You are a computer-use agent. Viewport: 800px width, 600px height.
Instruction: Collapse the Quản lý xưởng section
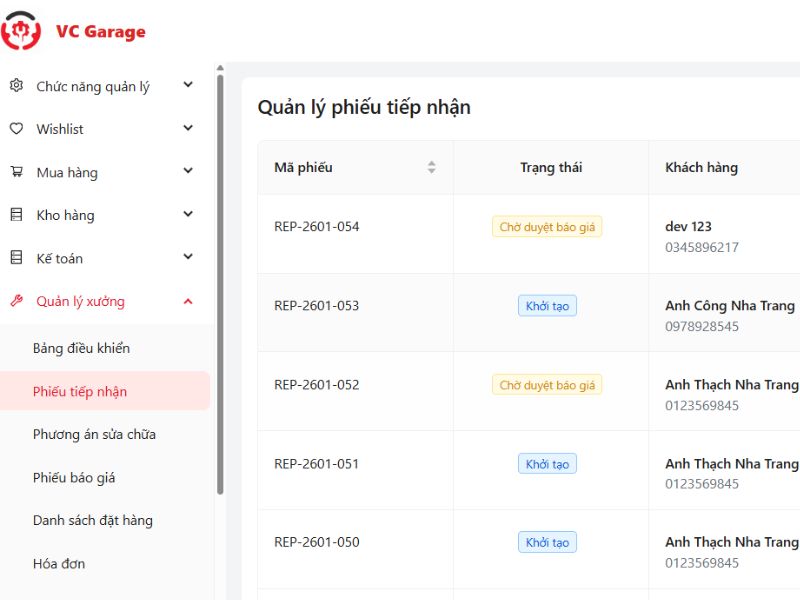[x=187, y=301]
